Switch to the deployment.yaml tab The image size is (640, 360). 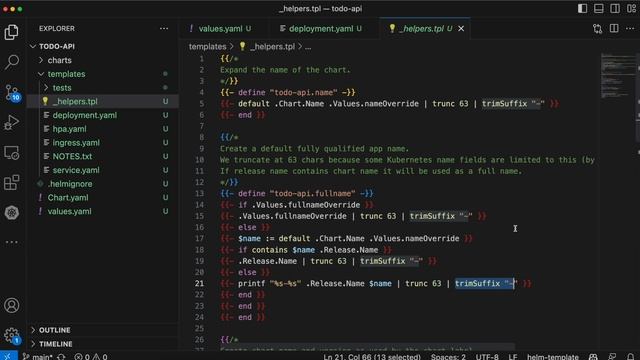click(x=321, y=29)
